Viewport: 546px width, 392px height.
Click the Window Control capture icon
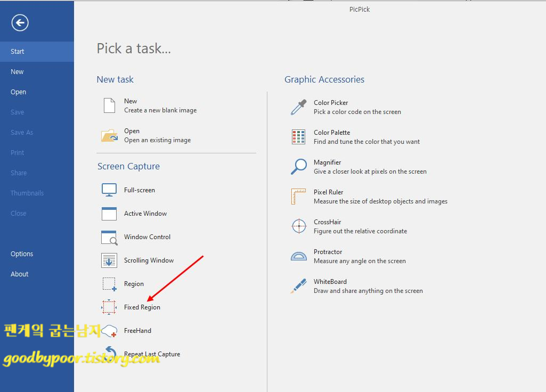(109, 237)
